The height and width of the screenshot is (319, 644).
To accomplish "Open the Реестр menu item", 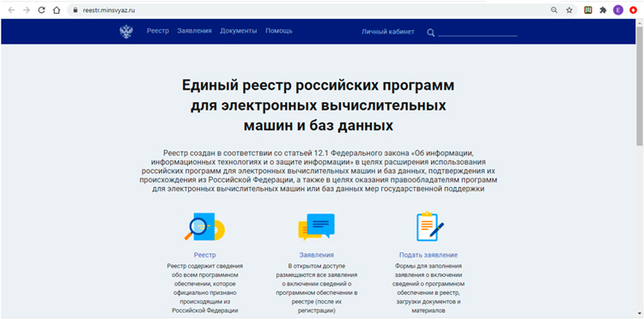I will tap(158, 31).
